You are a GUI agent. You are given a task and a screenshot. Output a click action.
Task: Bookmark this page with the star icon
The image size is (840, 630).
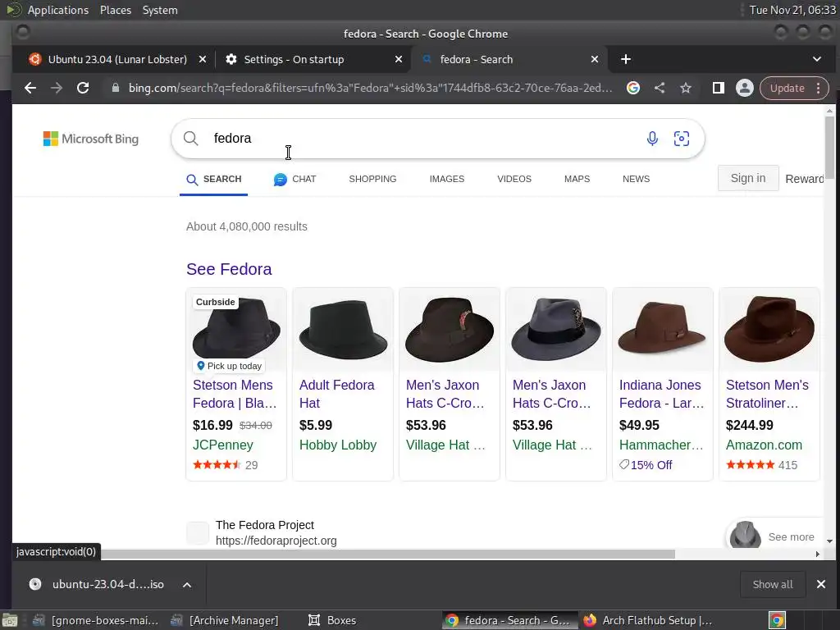686,88
